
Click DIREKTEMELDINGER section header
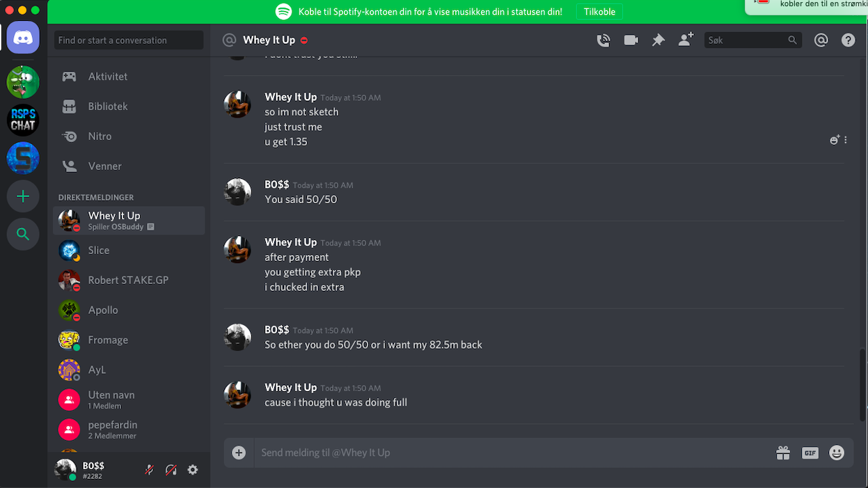96,198
